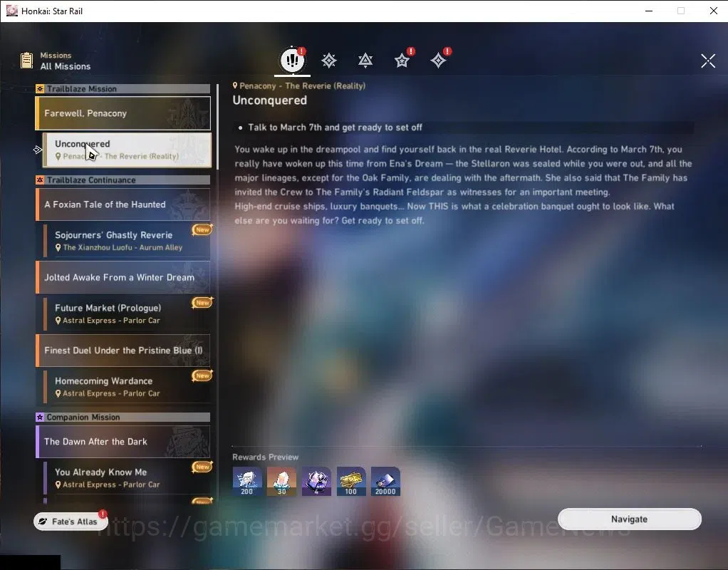Select the All Missions filter tab
The width and height of the screenshot is (728, 570).
click(293, 61)
